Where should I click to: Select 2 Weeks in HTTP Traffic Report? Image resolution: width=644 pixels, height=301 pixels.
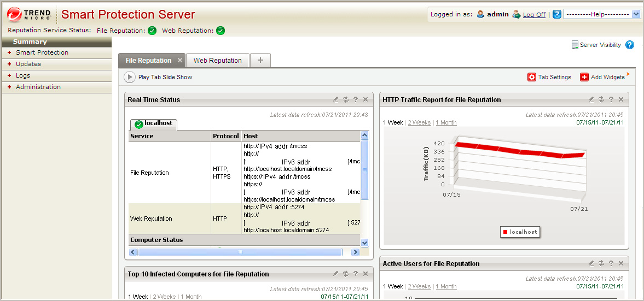click(419, 122)
